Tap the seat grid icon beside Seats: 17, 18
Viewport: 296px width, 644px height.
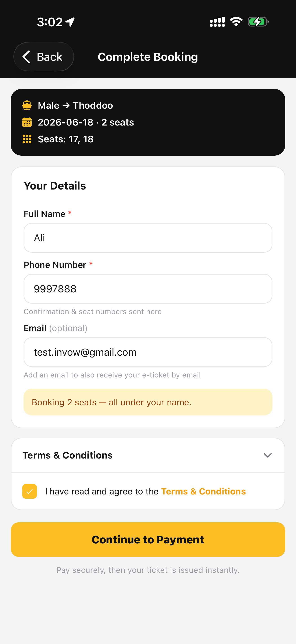(x=27, y=139)
